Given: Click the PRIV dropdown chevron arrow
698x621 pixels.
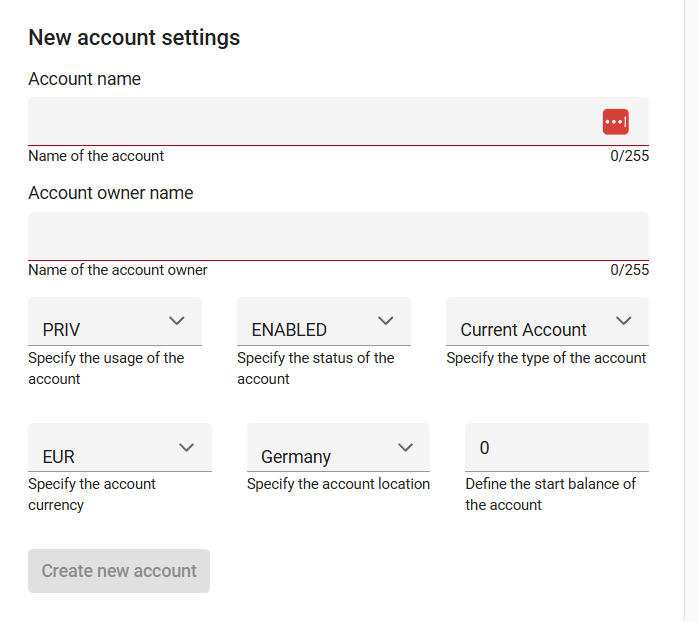Looking at the screenshot, I should pyautogui.click(x=177, y=321).
